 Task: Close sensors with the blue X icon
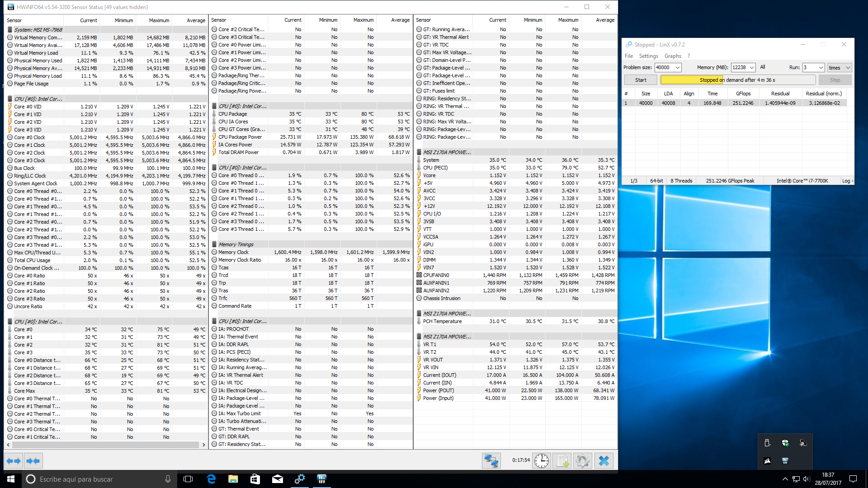[604, 461]
